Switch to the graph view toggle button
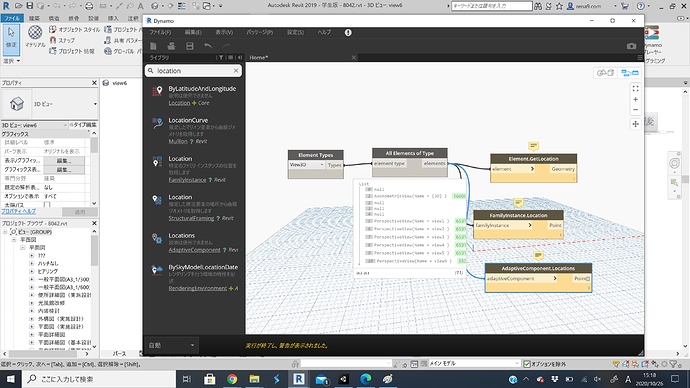 [630, 73]
